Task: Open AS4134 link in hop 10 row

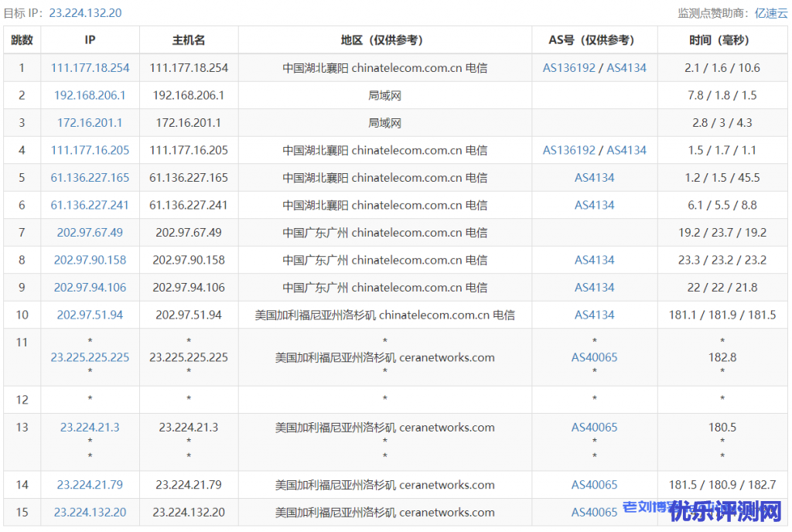Action: click(x=594, y=315)
